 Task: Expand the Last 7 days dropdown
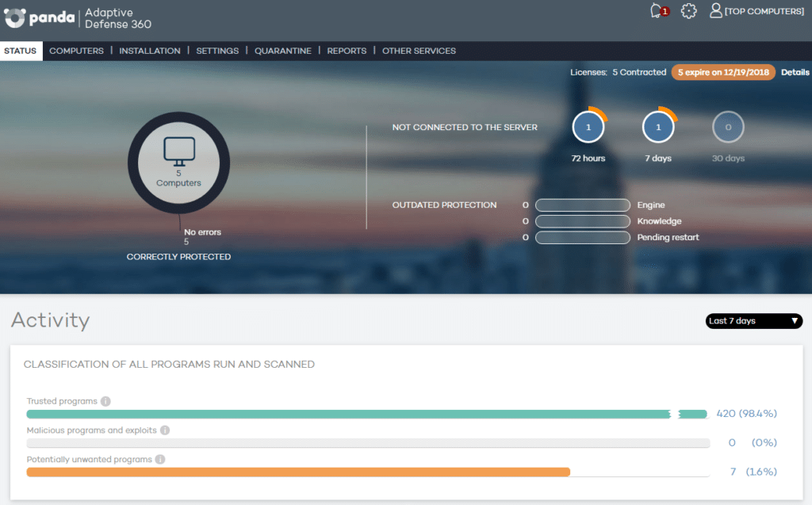[x=754, y=321]
